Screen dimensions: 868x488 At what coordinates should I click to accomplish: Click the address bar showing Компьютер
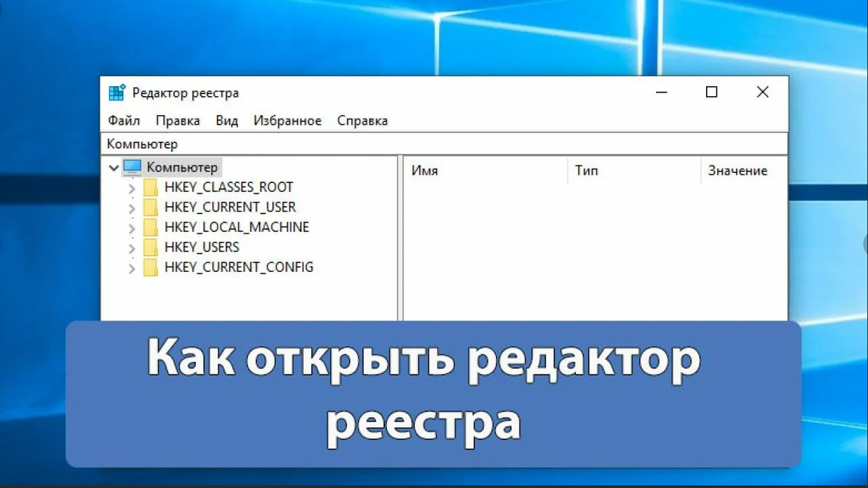(444, 144)
